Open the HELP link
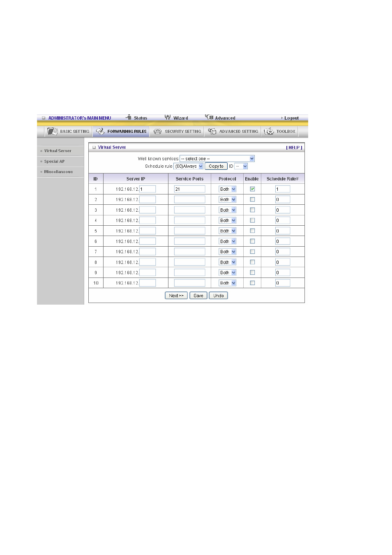Image resolution: width=392 pixels, height=555 pixels. pyautogui.click(x=294, y=148)
